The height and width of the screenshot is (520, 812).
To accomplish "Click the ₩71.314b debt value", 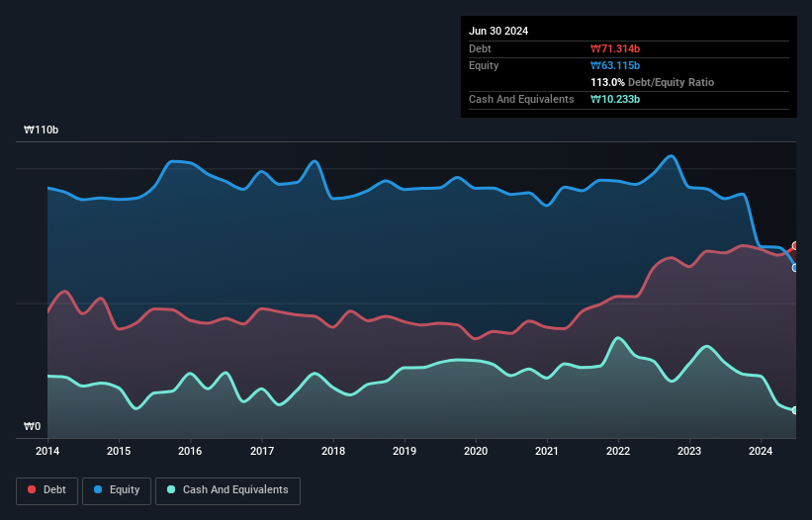I will click(x=615, y=48).
